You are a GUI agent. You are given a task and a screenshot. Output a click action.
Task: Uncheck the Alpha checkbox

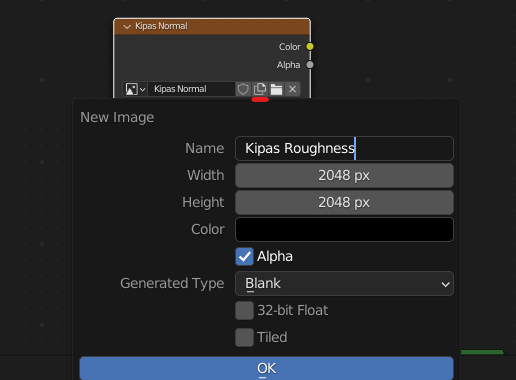click(x=244, y=256)
